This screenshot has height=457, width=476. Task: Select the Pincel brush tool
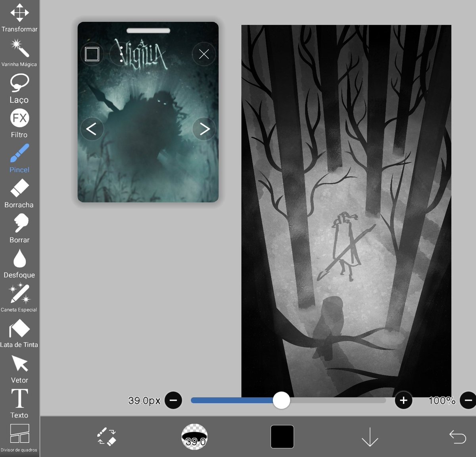[x=19, y=158]
